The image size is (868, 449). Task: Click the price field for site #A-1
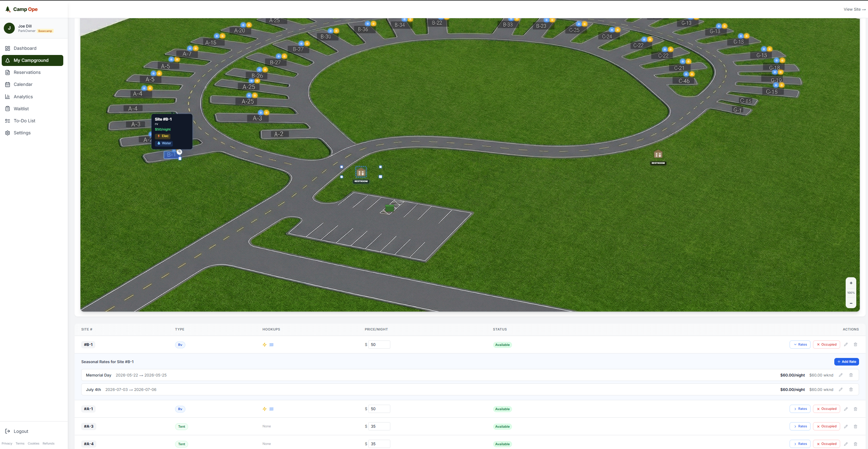[379, 409]
